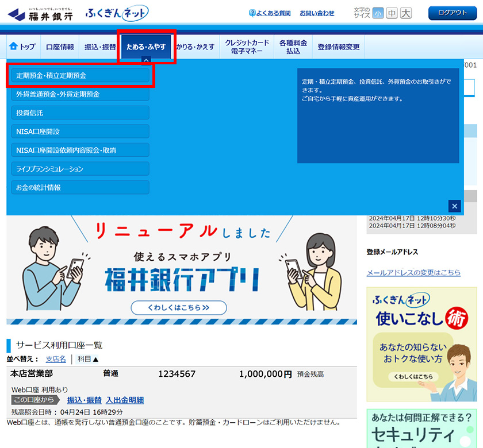Select NISA口座開設 menu item

click(x=80, y=132)
